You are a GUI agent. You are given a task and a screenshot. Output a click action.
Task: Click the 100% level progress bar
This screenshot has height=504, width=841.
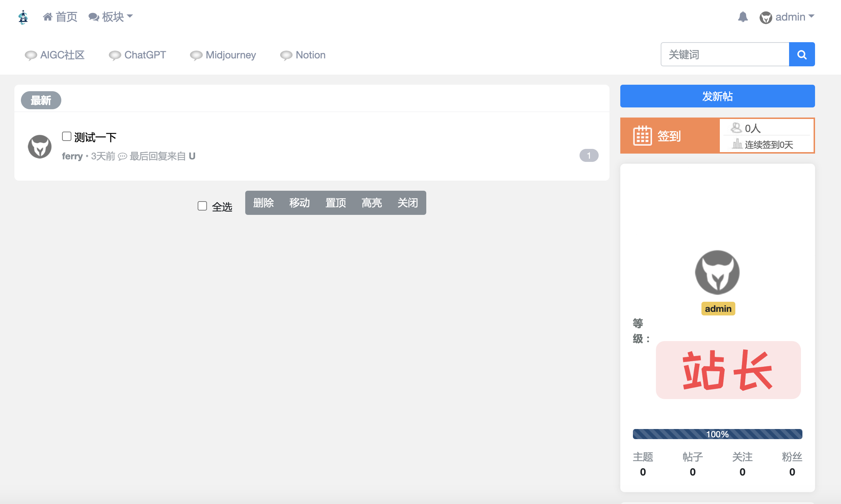coord(717,434)
